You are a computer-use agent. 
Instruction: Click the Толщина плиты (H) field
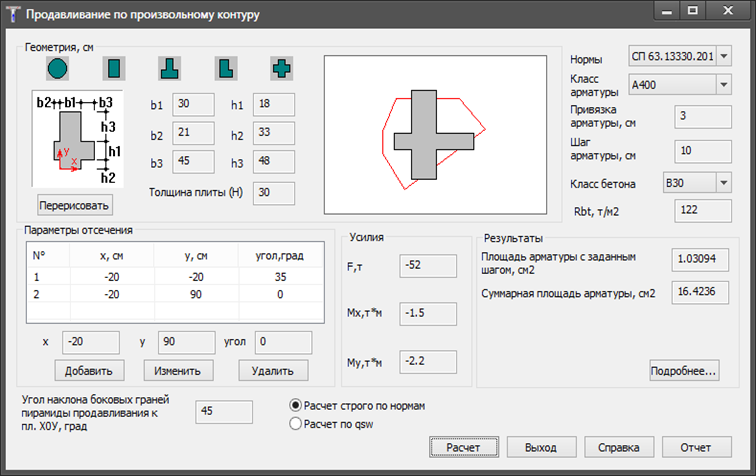[274, 193]
